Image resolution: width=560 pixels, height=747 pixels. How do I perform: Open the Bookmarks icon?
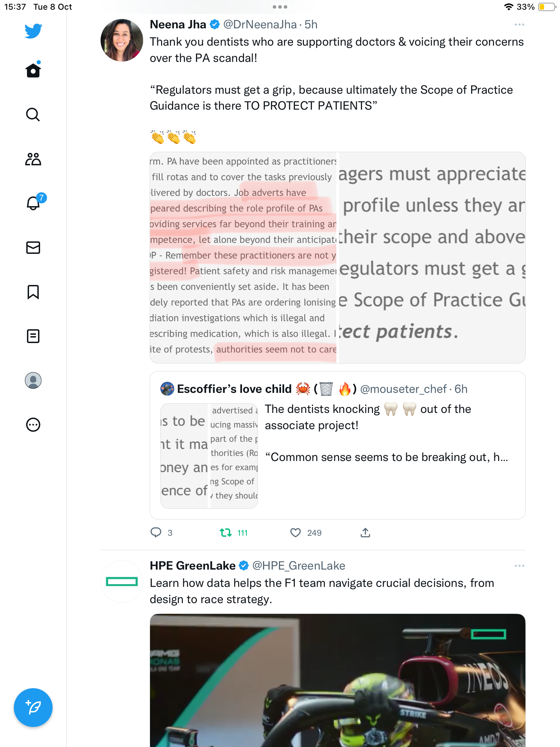(x=33, y=292)
